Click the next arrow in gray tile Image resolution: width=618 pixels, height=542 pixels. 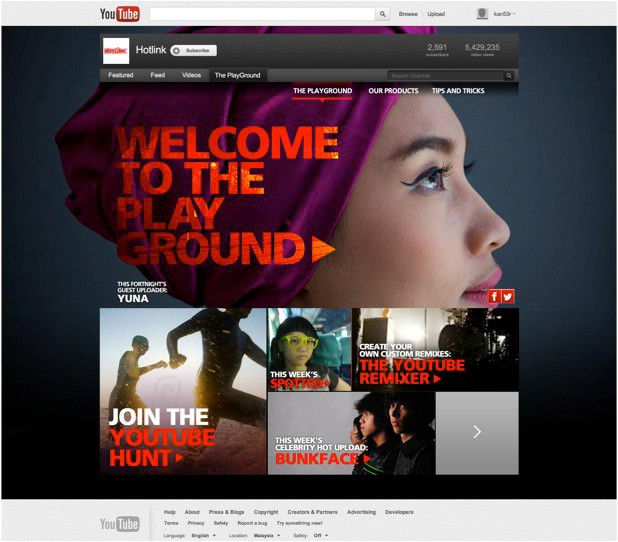477,432
